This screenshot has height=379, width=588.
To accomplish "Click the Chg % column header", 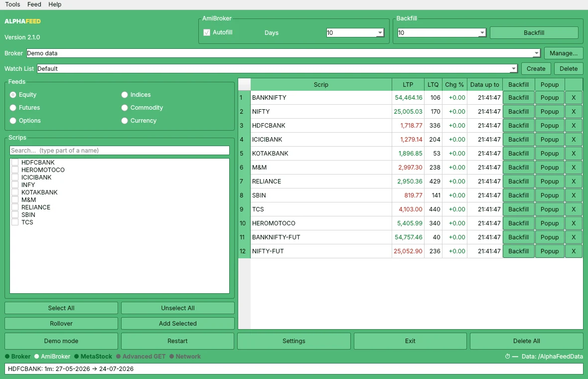I will [x=454, y=85].
